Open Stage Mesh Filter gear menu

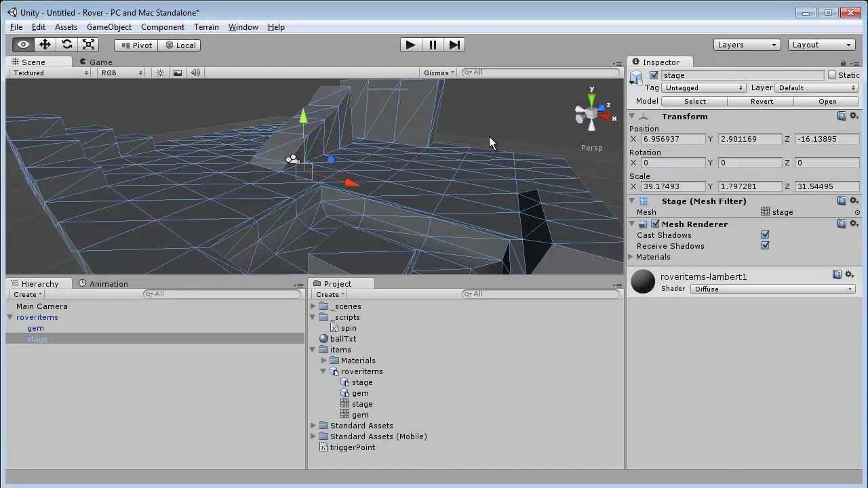854,201
